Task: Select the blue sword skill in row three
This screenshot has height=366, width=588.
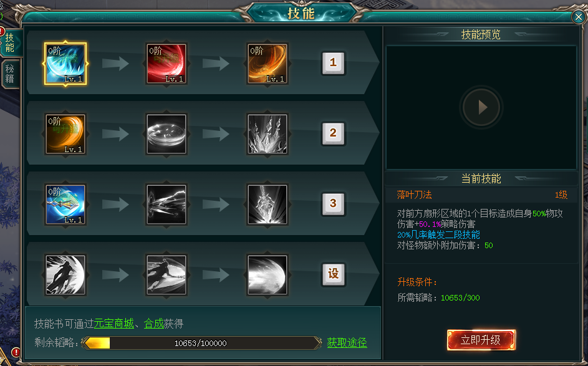Action: pos(65,205)
